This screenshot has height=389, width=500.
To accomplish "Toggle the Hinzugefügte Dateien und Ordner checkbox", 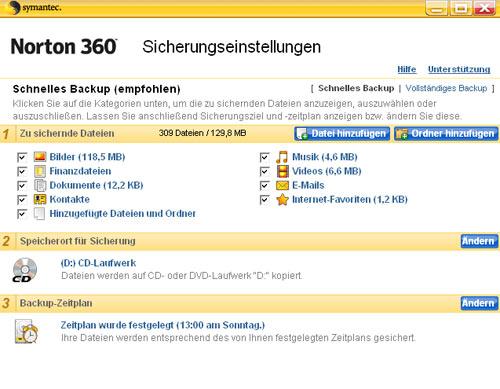I will (x=22, y=214).
